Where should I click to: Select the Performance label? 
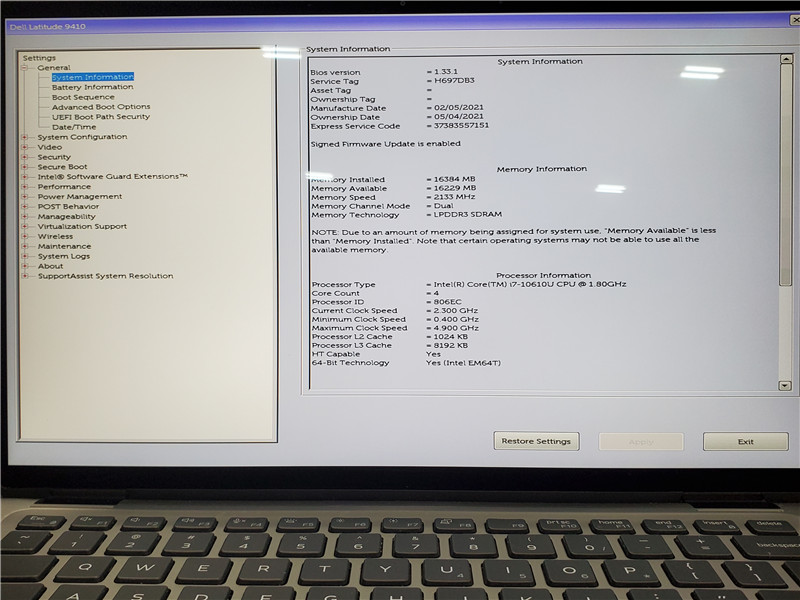pyautogui.click(x=64, y=187)
